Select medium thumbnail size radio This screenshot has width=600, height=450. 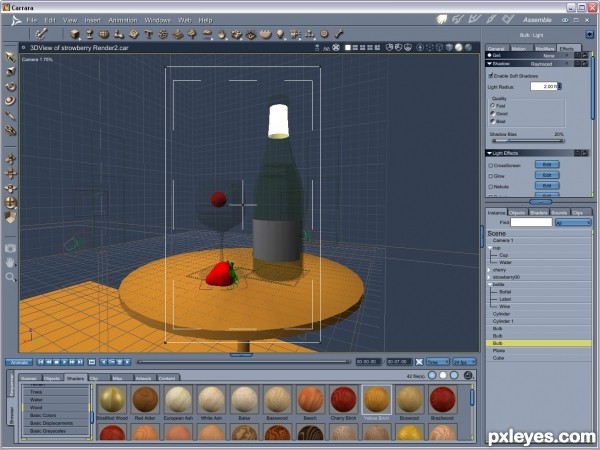click(x=443, y=375)
